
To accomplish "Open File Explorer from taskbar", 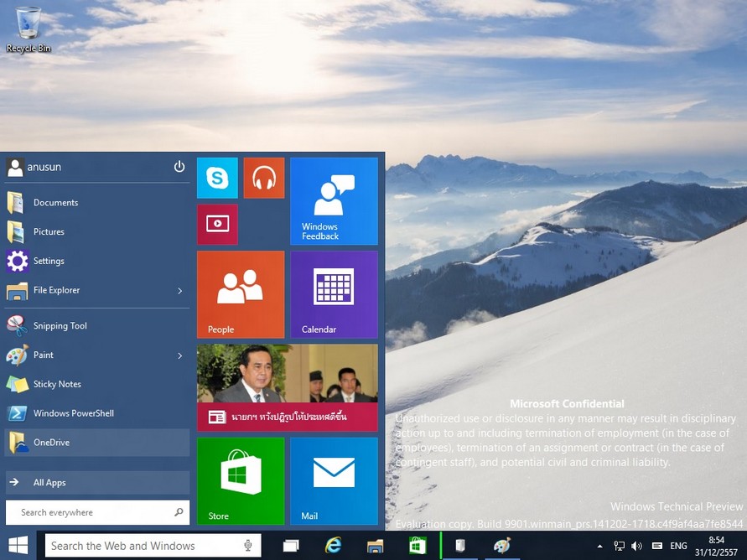I will [375, 546].
